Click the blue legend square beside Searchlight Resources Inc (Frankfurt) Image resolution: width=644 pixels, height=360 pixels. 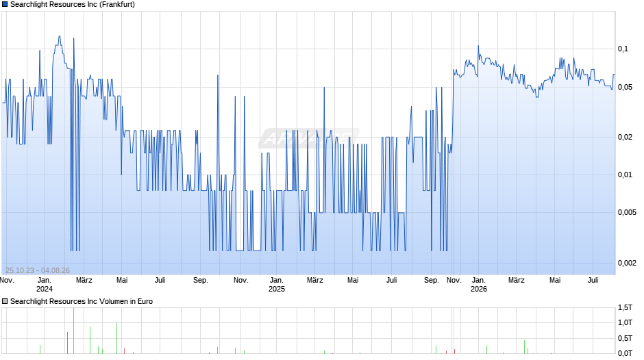click(5, 5)
